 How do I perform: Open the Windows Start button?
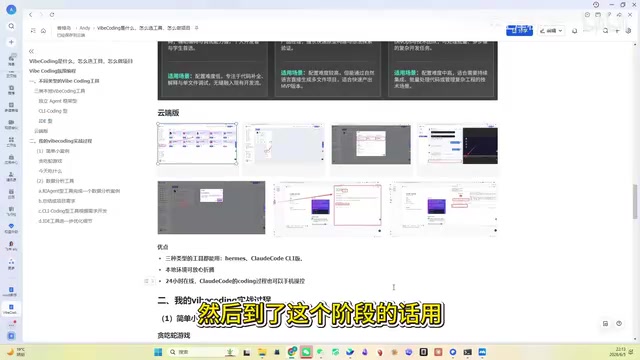(158, 352)
